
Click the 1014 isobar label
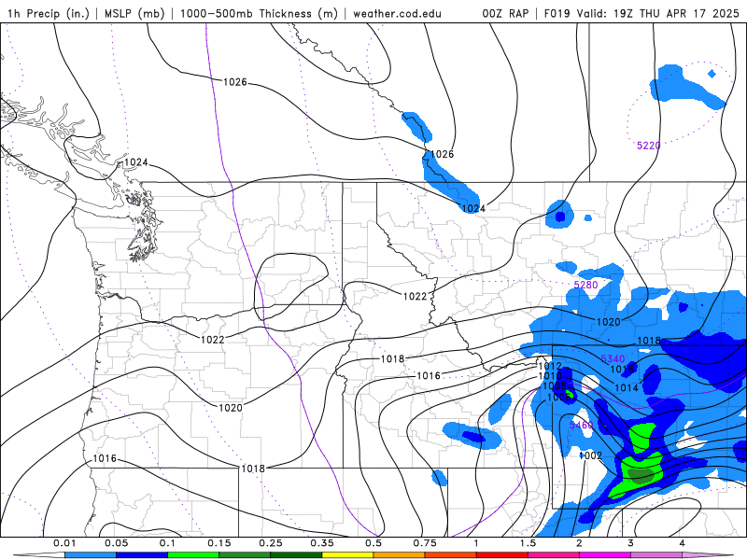click(627, 388)
